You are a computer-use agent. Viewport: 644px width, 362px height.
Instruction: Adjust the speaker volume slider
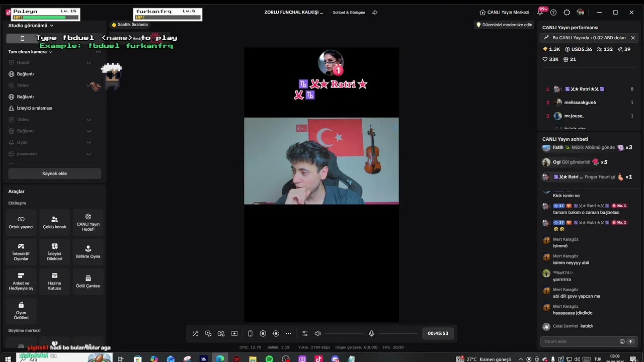[x=344, y=333]
